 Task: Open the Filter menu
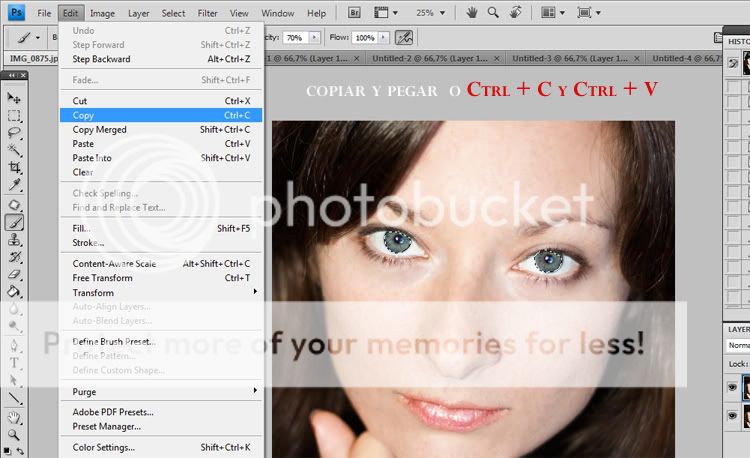pos(208,13)
